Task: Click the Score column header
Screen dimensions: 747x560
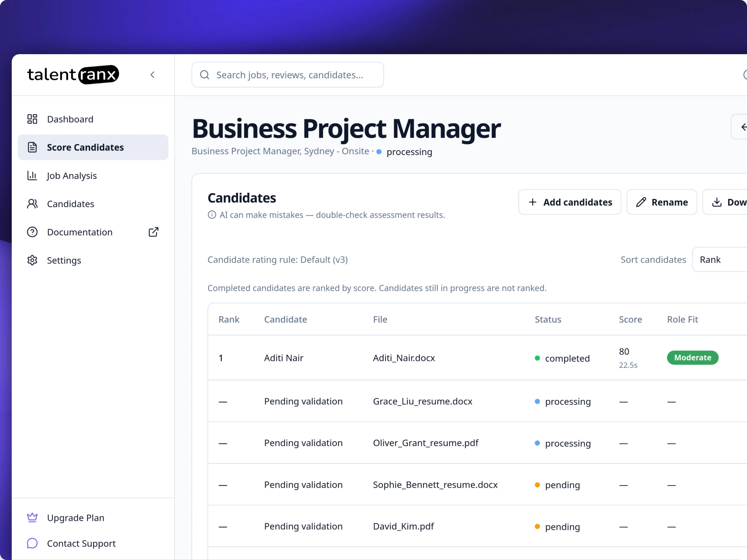Action: tap(630, 320)
